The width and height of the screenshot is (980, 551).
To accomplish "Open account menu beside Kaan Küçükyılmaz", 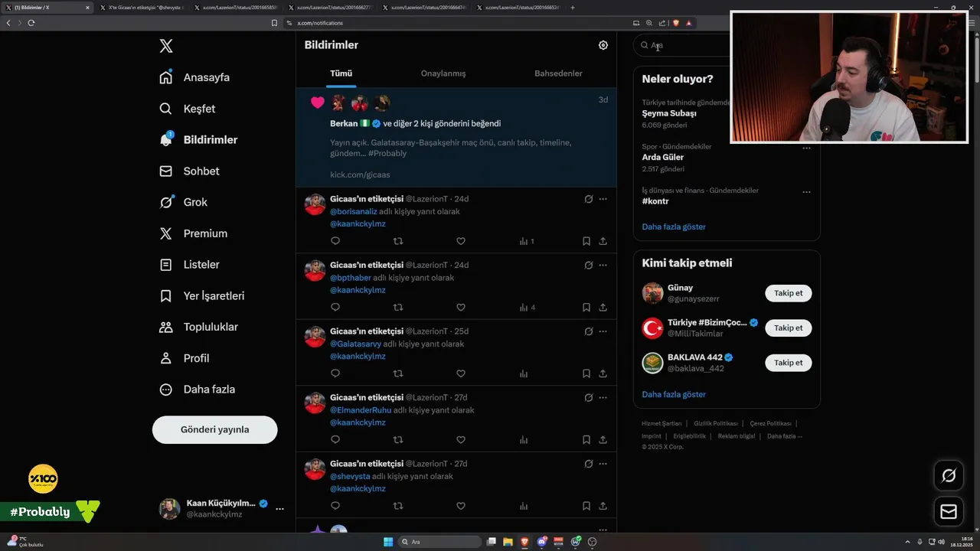I will [x=279, y=509].
